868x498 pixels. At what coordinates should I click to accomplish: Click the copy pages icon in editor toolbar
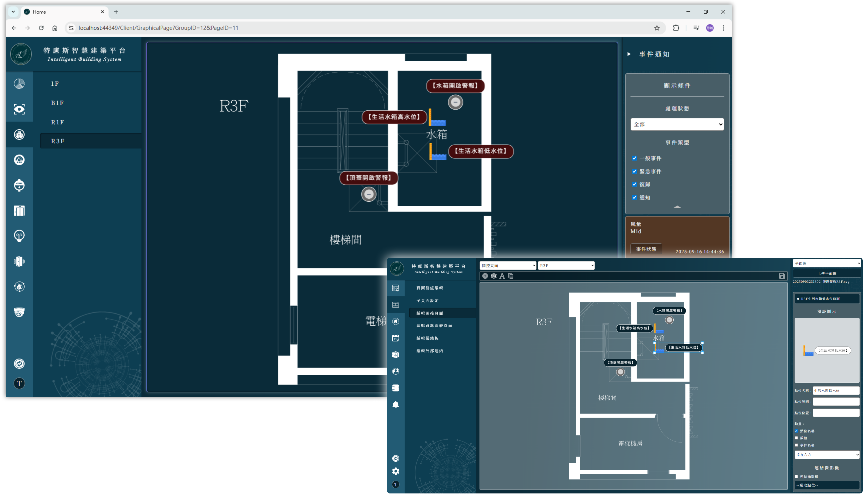tap(511, 276)
